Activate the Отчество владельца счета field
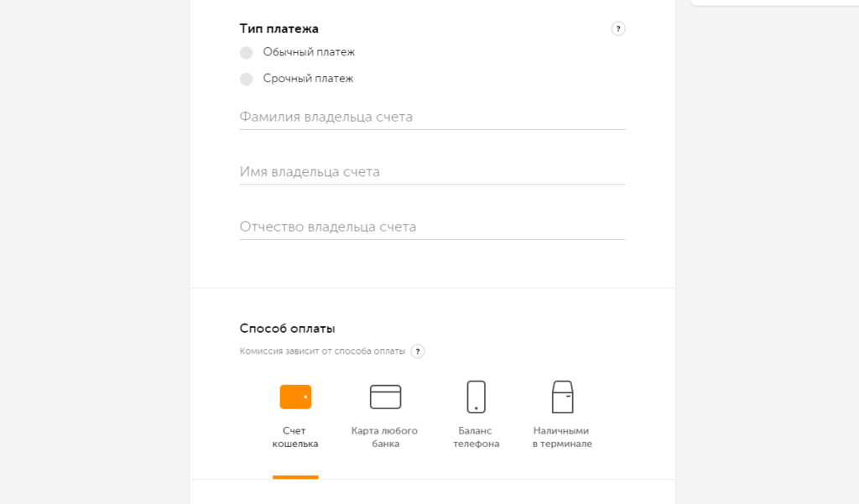859x504 pixels. pyautogui.click(x=432, y=227)
